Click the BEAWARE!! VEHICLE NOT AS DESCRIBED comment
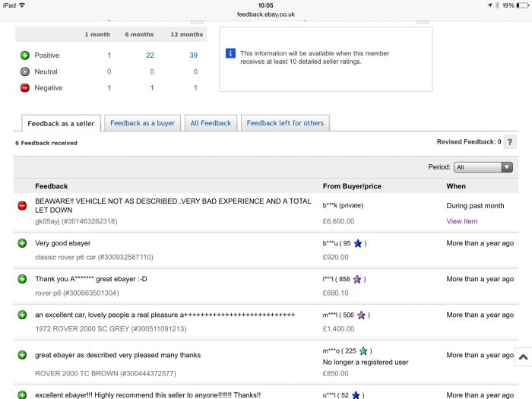532x399 pixels. [x=173, y=206]
